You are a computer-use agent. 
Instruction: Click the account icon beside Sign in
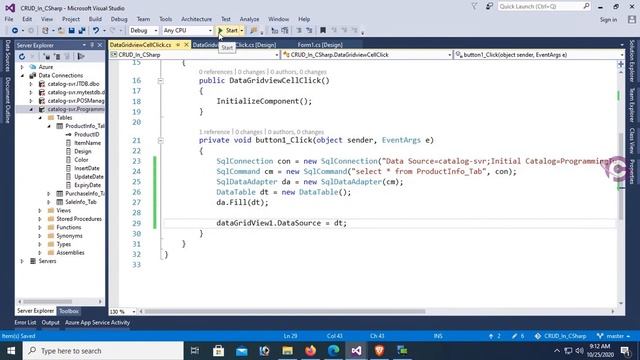point(632,19)
